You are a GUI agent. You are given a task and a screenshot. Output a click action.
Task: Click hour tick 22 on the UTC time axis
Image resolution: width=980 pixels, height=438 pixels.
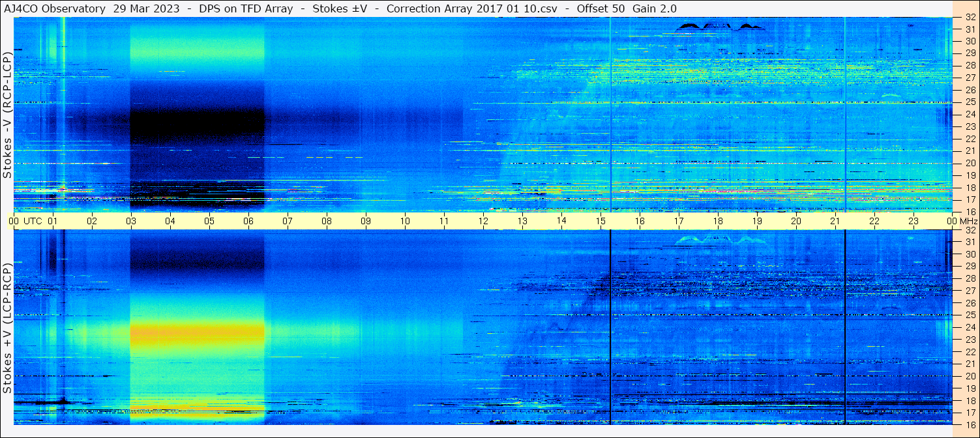tap(874, 221)
